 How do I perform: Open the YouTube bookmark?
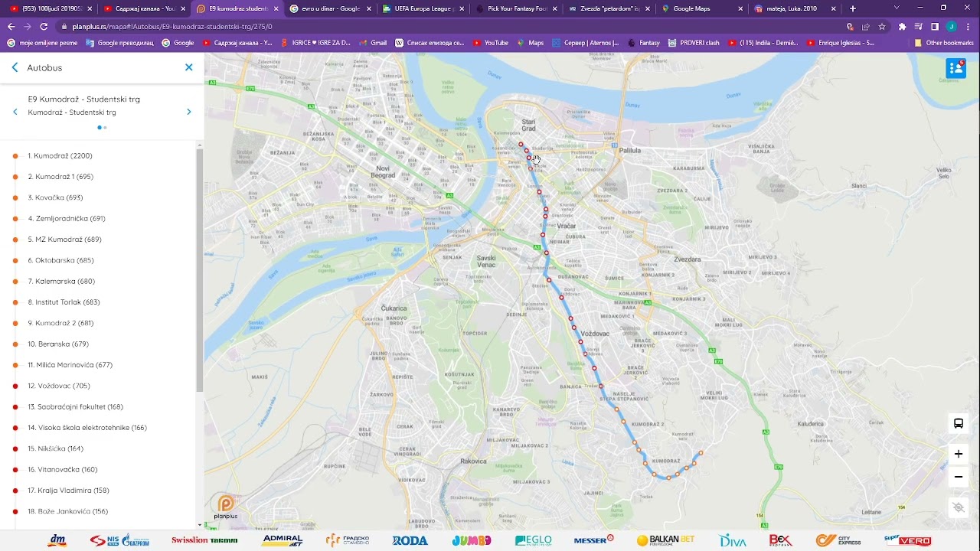pos(490,43)
